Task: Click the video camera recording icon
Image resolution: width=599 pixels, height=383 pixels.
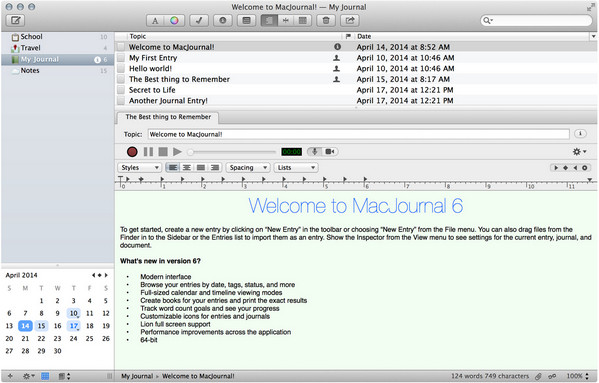Action: coord(330,152)
